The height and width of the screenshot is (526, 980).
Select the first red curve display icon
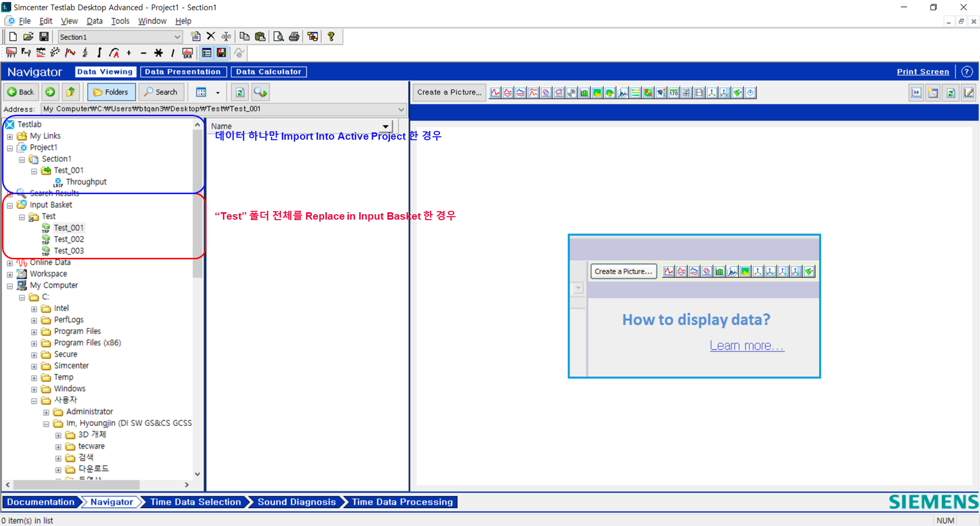tap(495, 93)
